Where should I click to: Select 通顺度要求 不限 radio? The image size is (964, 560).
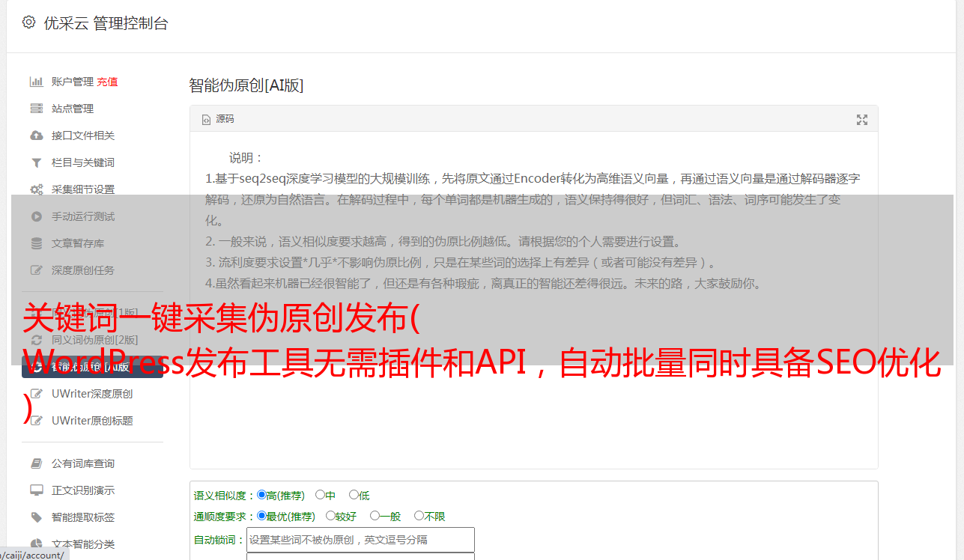click(419, 516)
